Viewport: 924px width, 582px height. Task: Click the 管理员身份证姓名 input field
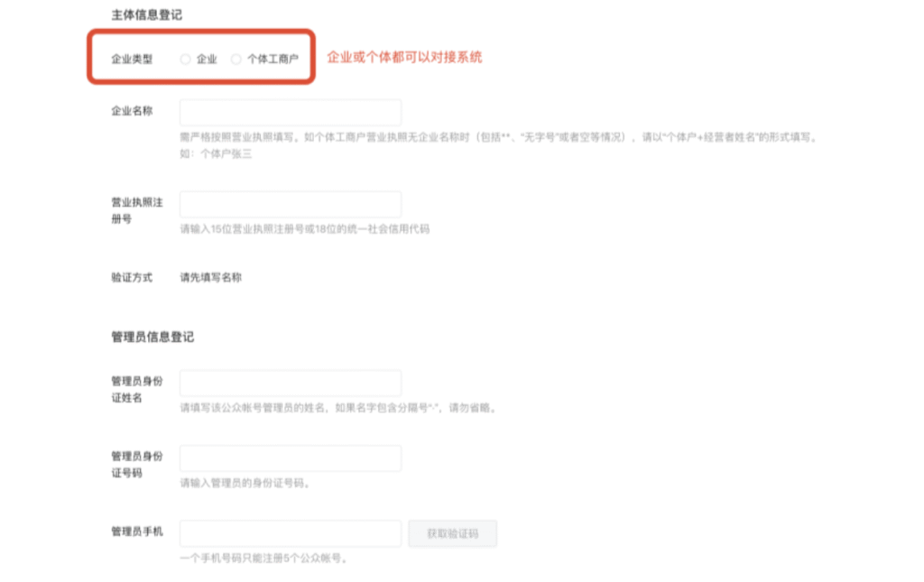pyautogui.click(x=290, y=381)
